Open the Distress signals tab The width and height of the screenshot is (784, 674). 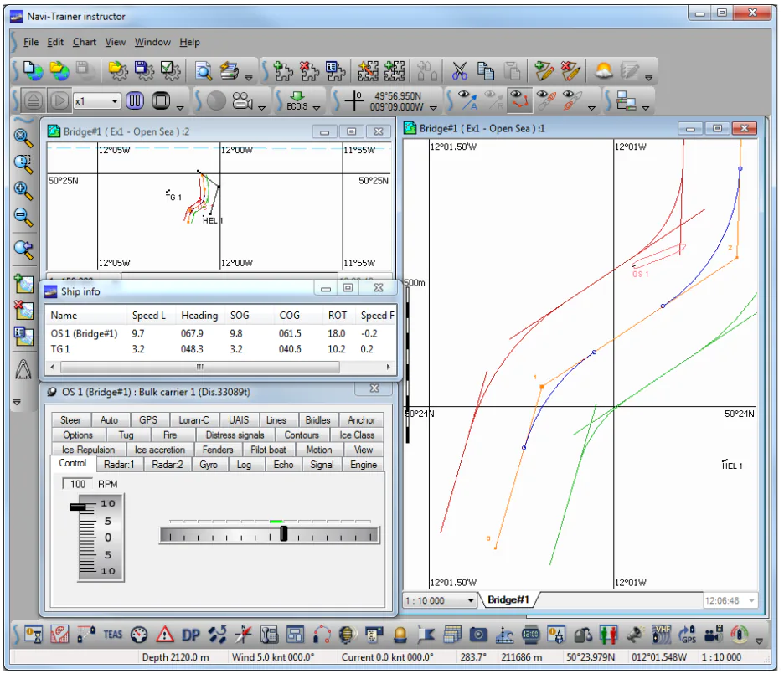coord(235,435)
